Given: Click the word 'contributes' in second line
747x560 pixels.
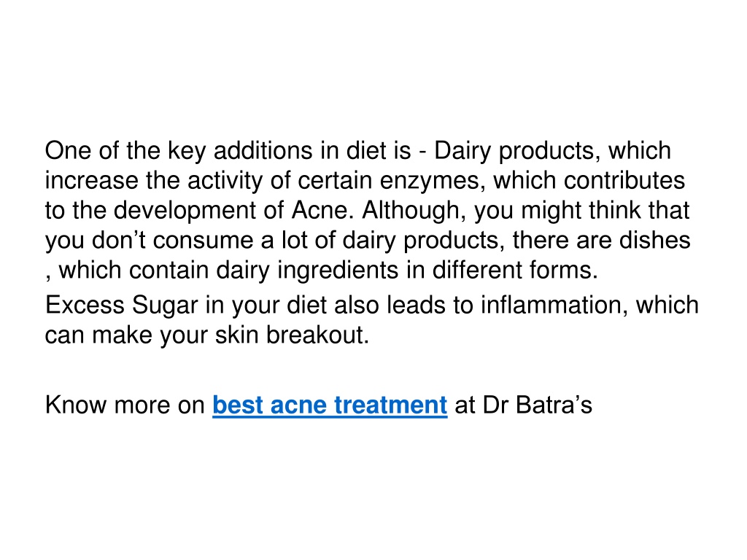Looking at the screenshot, I should pyautogui.click(x=624, y=181).
